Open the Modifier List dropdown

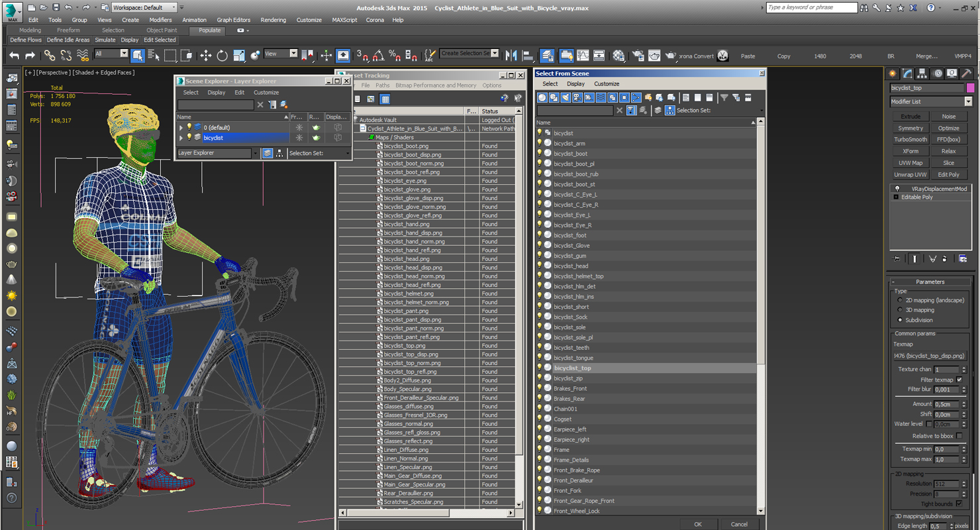coord(967,101)
